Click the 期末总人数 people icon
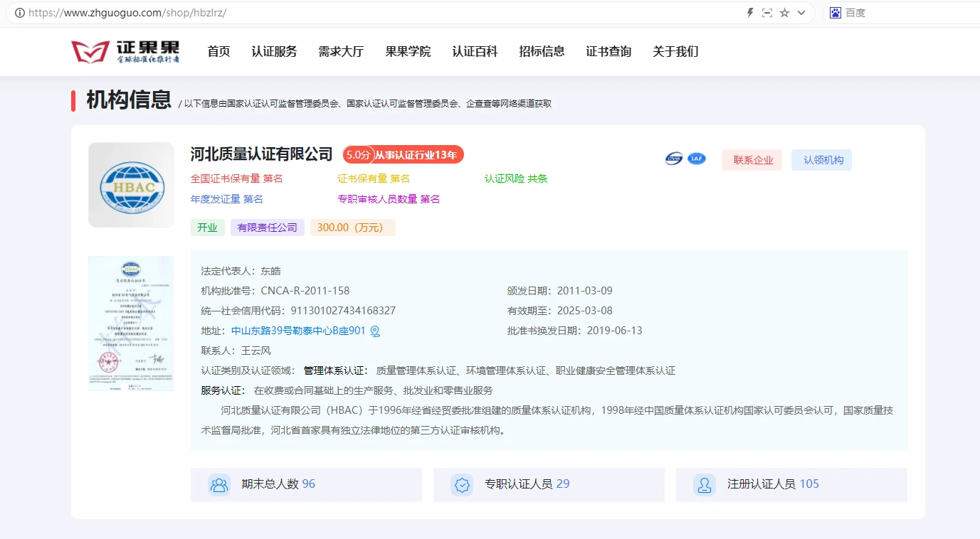 click(x=219, y=485)
